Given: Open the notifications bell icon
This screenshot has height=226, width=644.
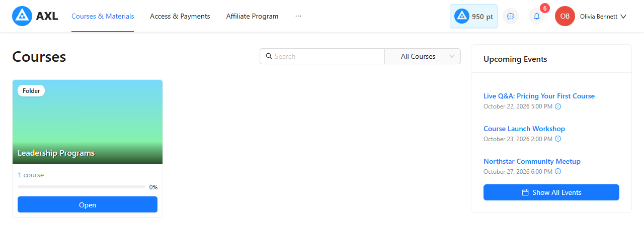Looking at the screenshot, I should 537,16.
